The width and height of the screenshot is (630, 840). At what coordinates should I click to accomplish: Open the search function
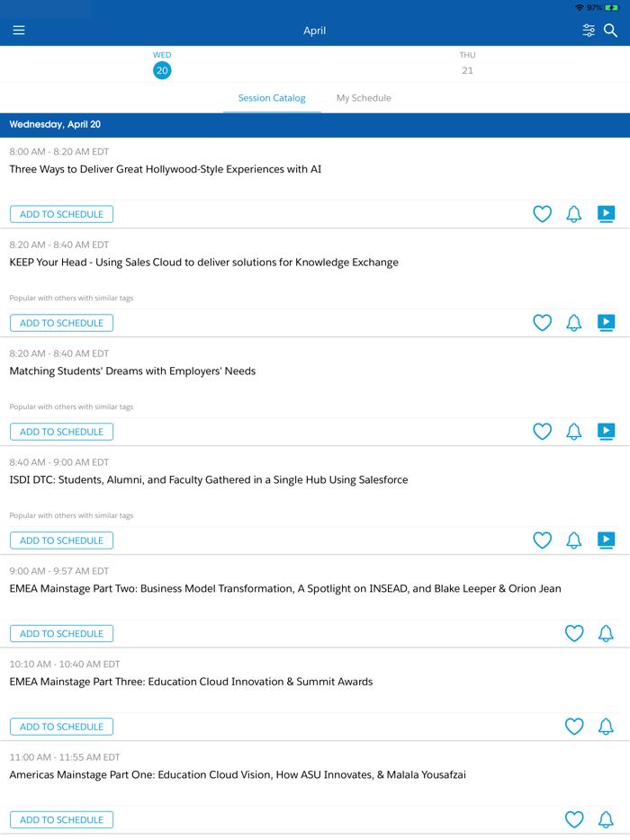coord(611,30)
